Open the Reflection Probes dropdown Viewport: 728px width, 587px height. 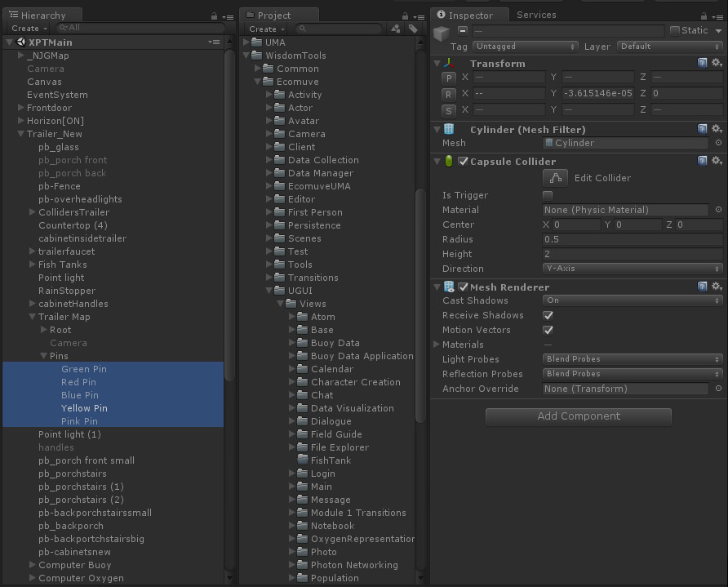[x=633, y=374]
